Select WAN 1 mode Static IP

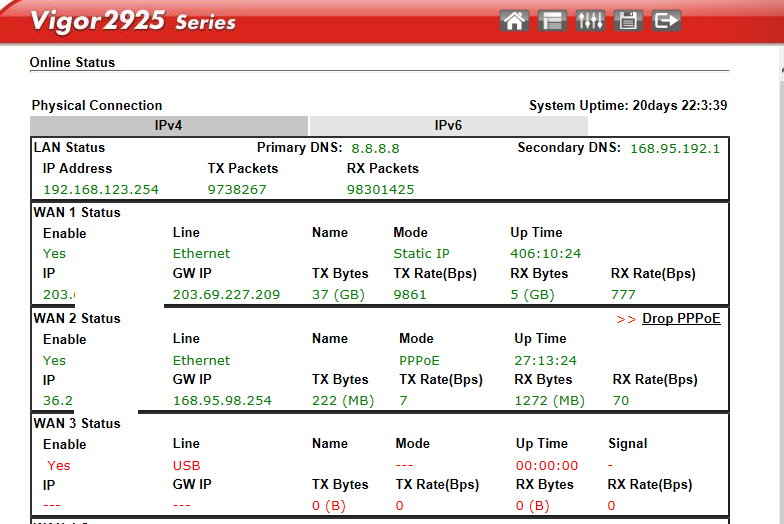422,254
